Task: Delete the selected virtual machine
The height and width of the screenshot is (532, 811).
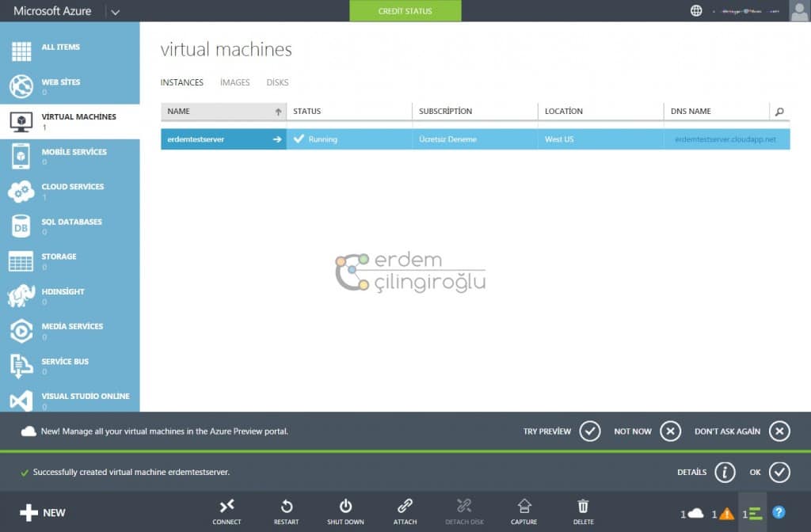Action: pos(584,511)
